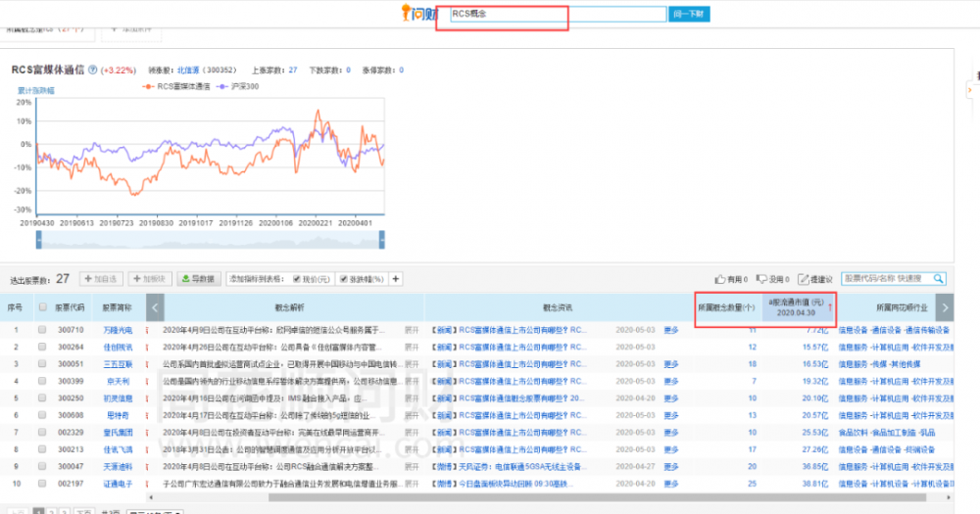Check the box for stock 002197
The height and width of the screenshot is (514, 980).
click(42, 484)
